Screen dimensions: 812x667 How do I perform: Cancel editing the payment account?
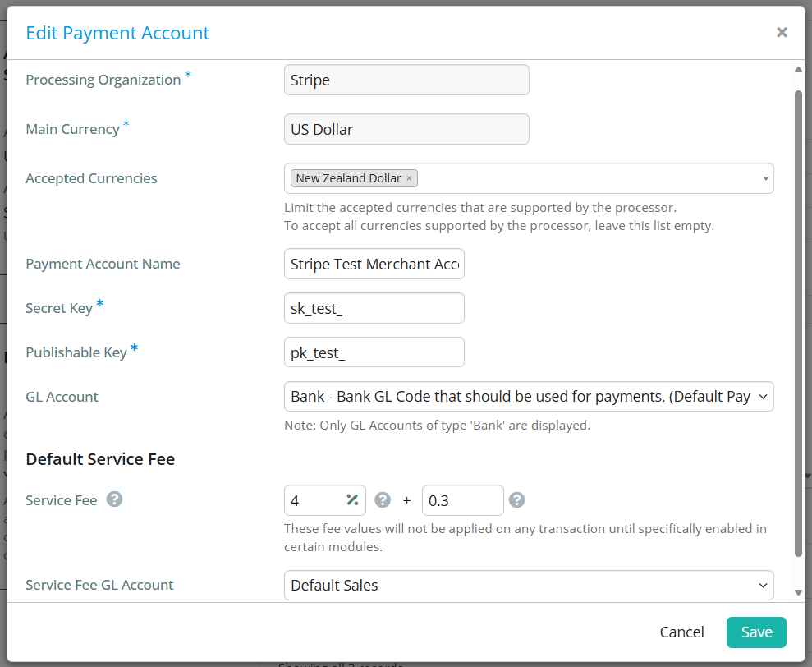click(681, 632)
